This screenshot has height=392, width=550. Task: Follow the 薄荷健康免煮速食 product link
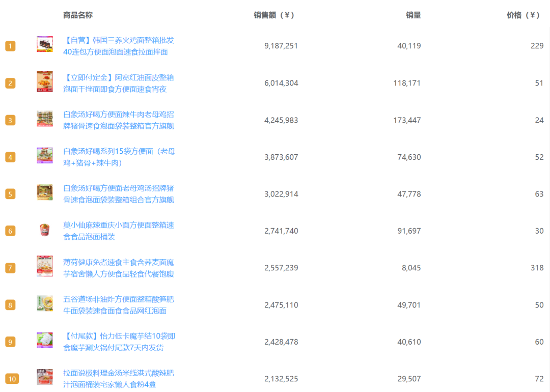click(x=118, y=268)
